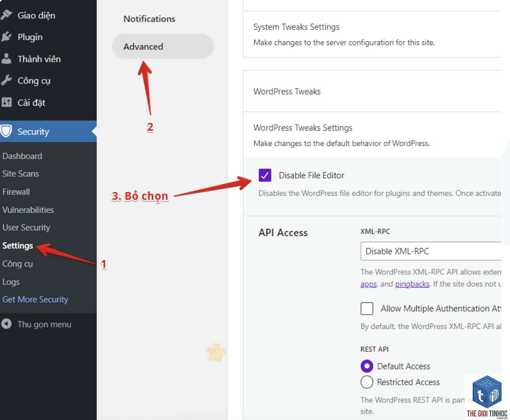Click the Get More Security link
The width and height of the screenshot is (510, 420).
tap(35, 299)
